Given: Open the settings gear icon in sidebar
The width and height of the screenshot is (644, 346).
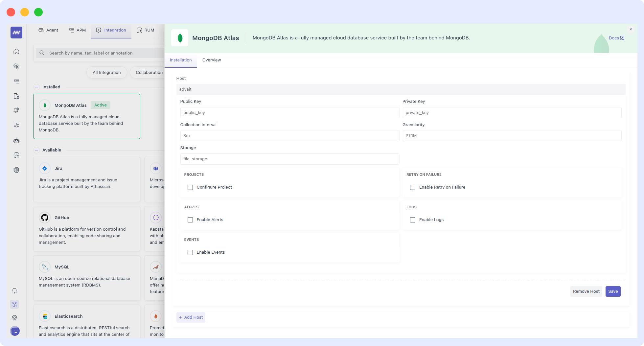Looking at the screenshot, I should click(x=14, y=318).
